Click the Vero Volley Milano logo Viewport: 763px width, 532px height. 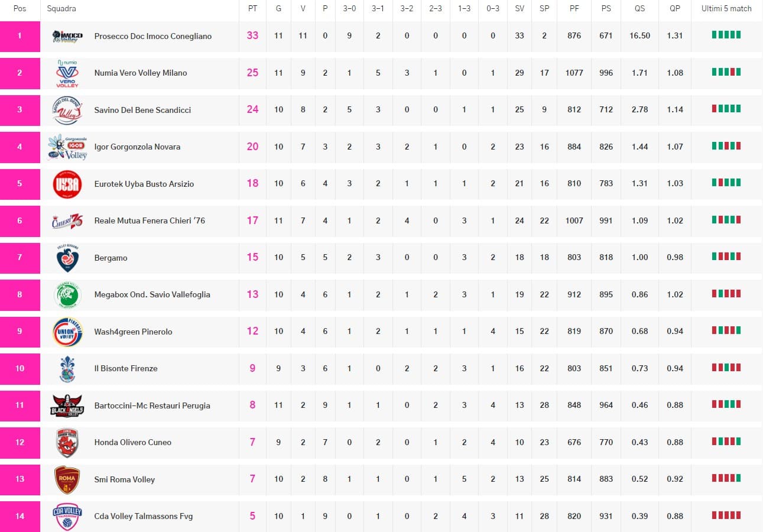[67, 73]
